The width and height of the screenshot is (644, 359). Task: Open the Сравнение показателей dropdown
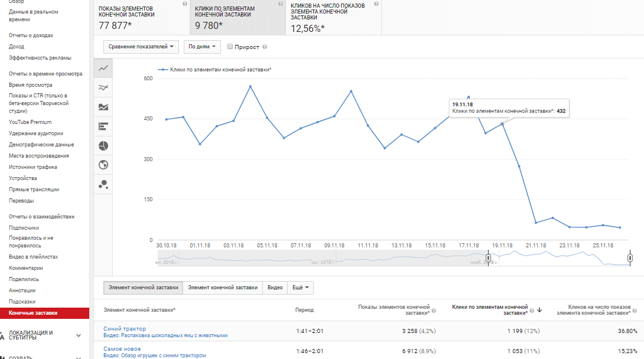[x=141, y=47]
